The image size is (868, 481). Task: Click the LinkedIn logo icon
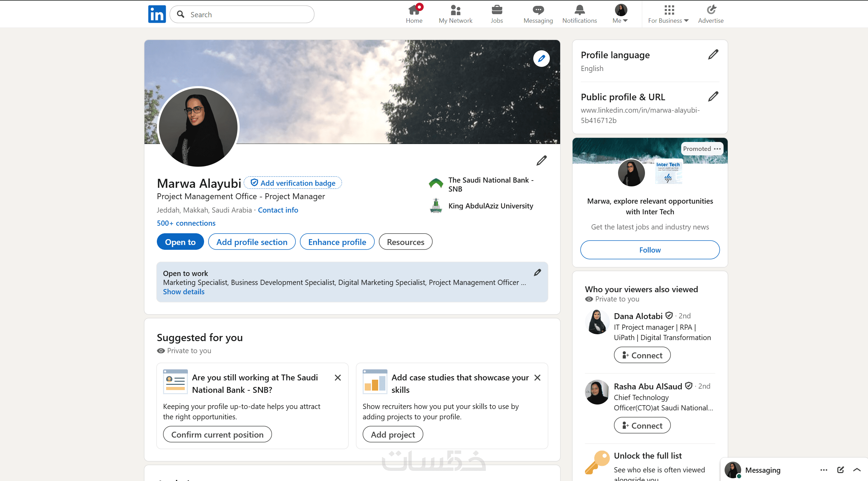pyautogui.click(x=157, y=14)
